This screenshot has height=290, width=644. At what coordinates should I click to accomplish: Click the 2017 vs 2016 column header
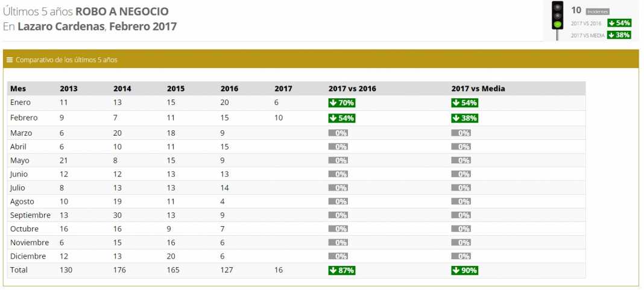coord(352,88)
